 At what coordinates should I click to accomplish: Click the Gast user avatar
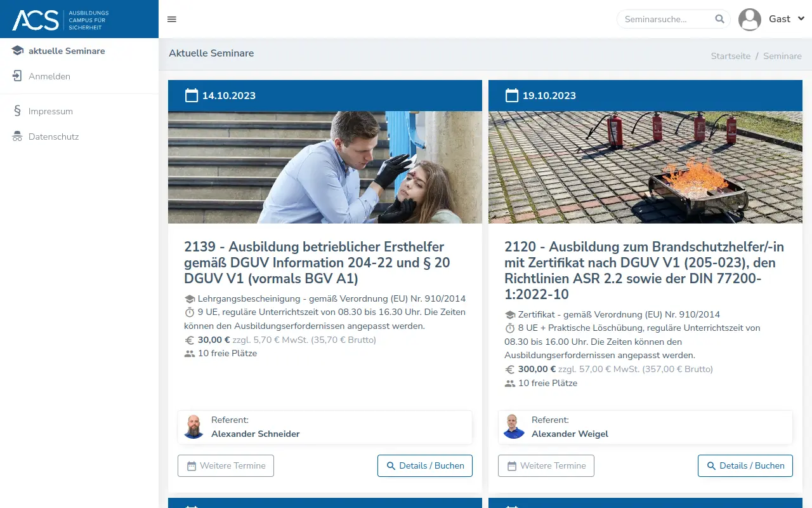point(750,19)
